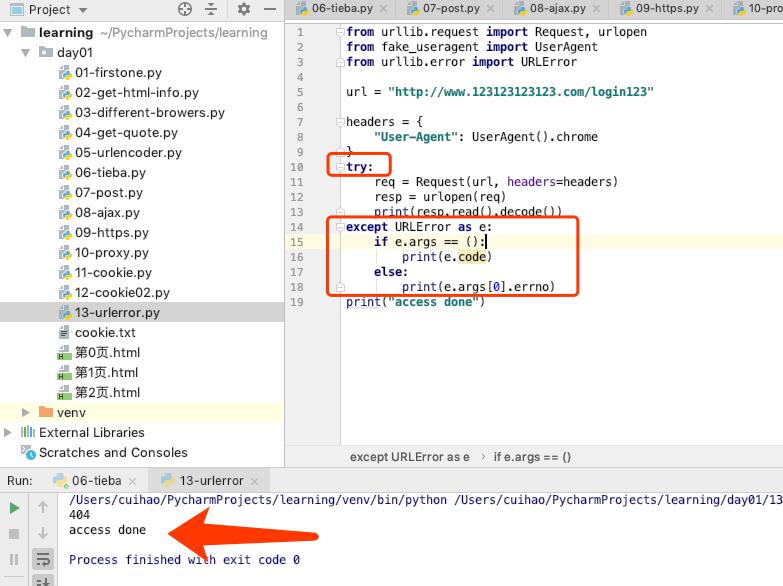Switch to 06-tieba run tab
This screenshot has width=783, height=586.
click(x=95, y=480)
